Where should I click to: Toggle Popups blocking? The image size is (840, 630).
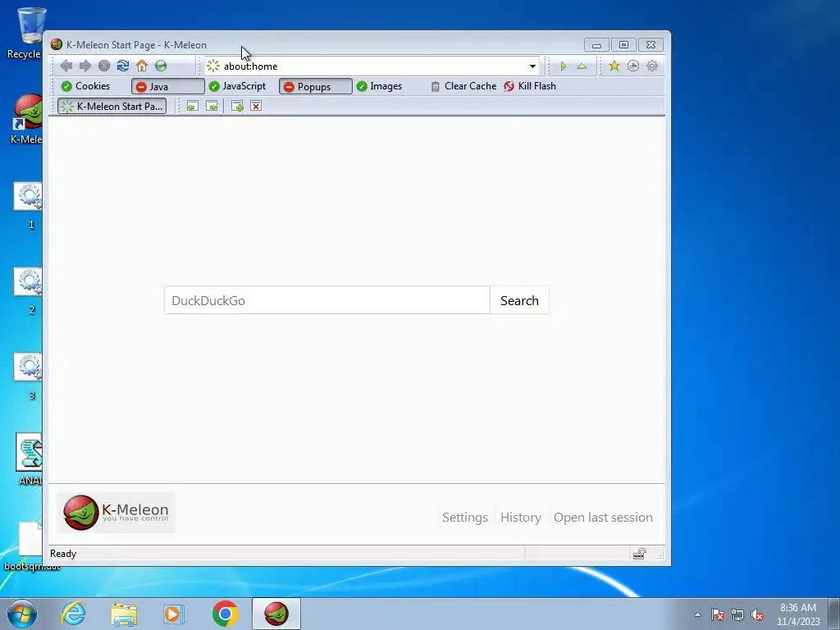[316, 86]
